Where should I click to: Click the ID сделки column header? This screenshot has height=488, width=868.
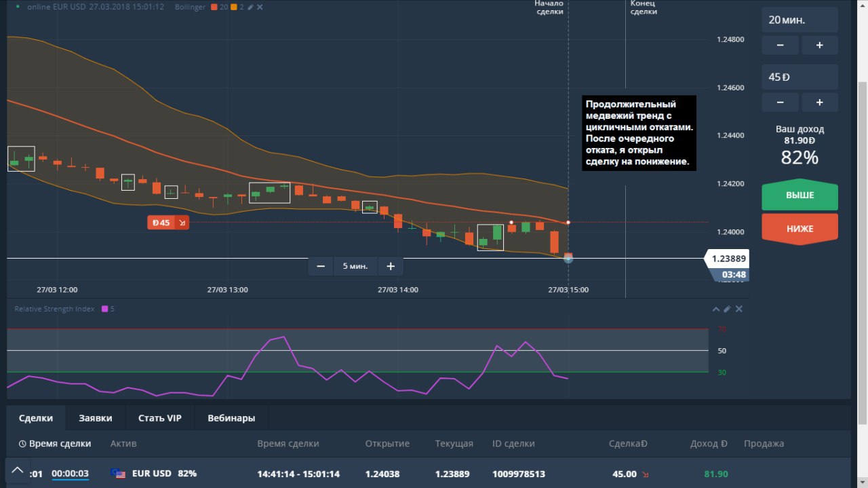tap(513, 444)
